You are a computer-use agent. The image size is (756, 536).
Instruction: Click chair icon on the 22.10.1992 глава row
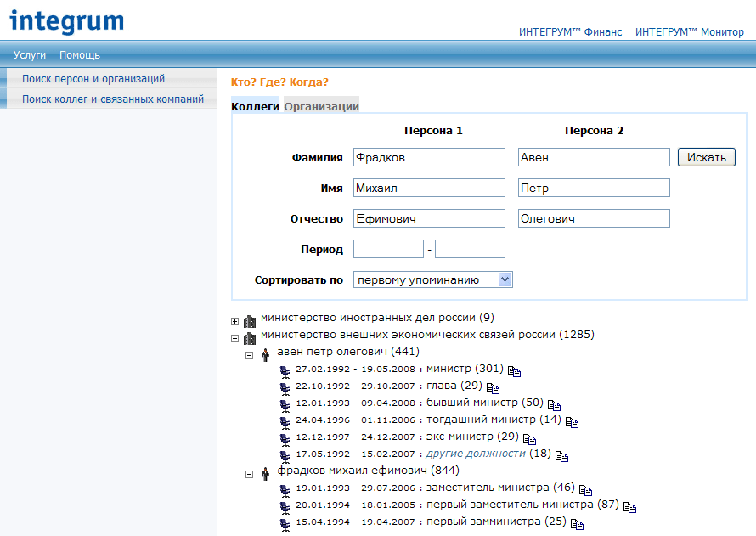[285, 388]
